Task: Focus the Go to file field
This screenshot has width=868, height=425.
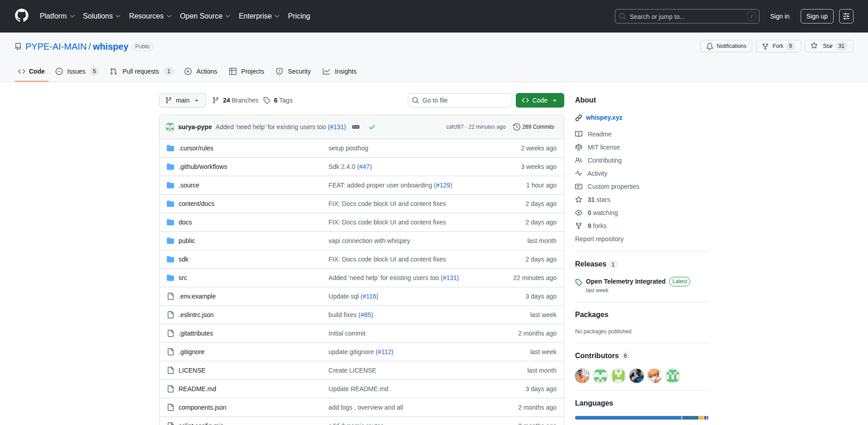Action: [x=460, y=100]
